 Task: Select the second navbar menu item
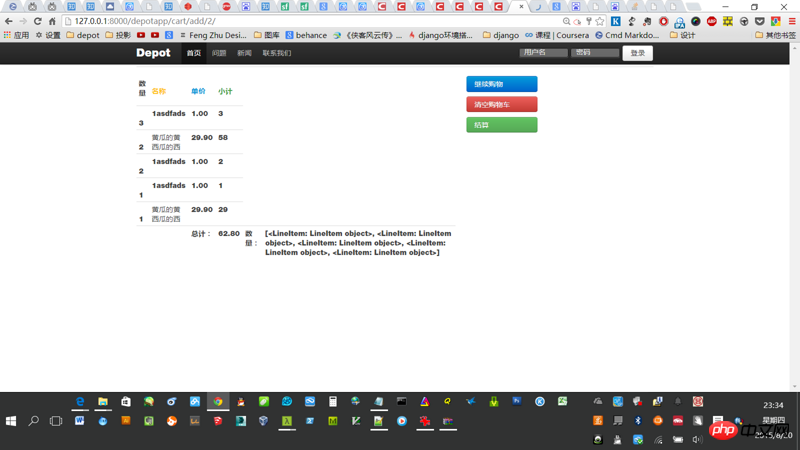(x=219, y=53)
